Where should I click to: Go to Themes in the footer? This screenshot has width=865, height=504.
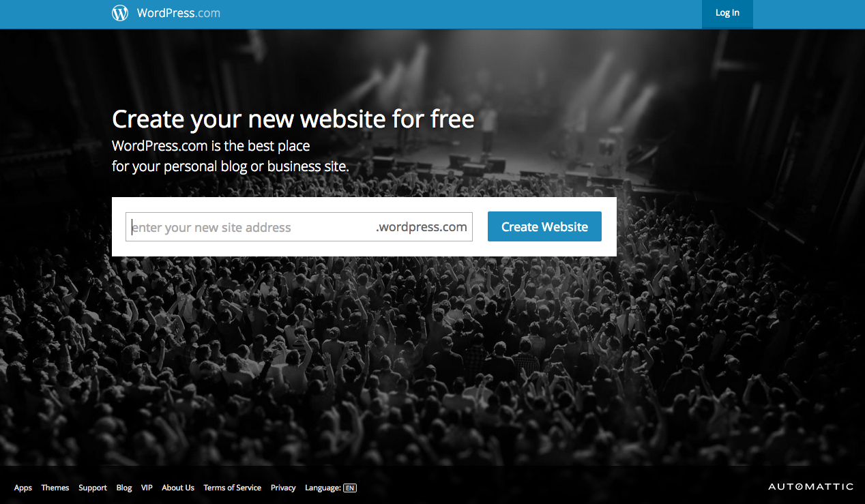coord(55,488)
